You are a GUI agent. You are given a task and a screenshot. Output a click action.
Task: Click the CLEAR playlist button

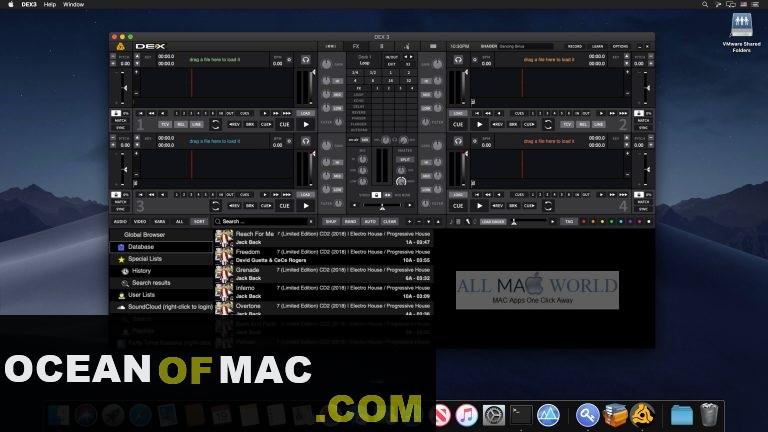click(x=390, y=222)
